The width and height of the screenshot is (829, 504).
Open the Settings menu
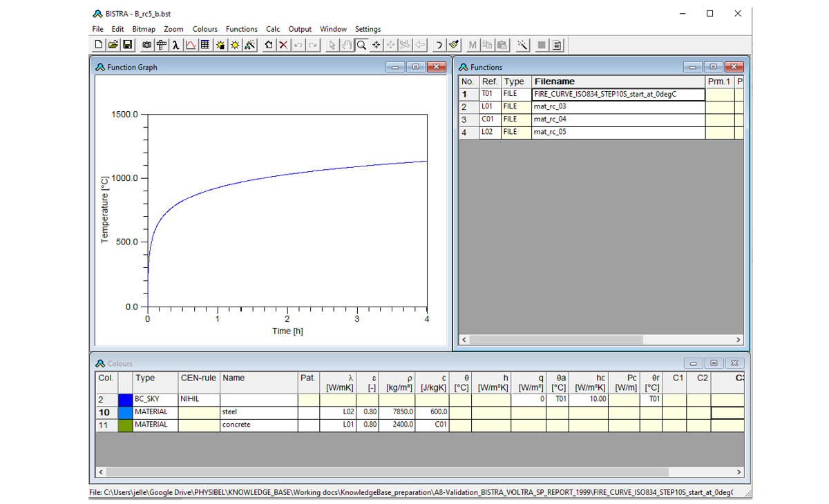coord(368,29)
